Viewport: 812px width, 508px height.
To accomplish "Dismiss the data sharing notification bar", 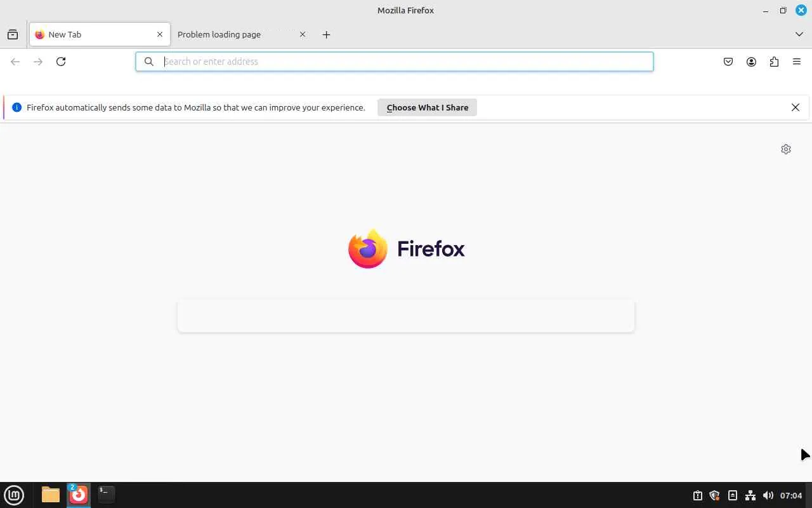I will point(796,107).
